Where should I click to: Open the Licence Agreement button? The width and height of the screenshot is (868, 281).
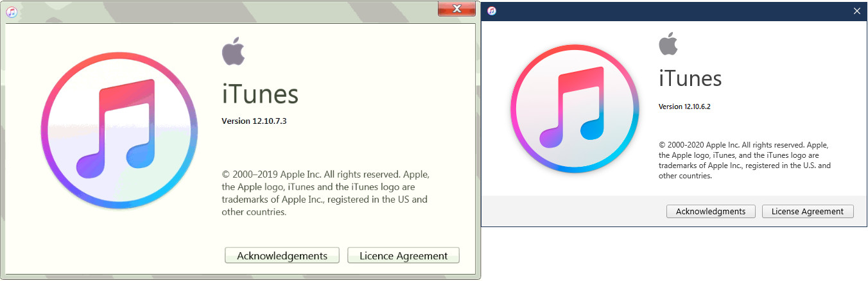[x=403, y=255]
